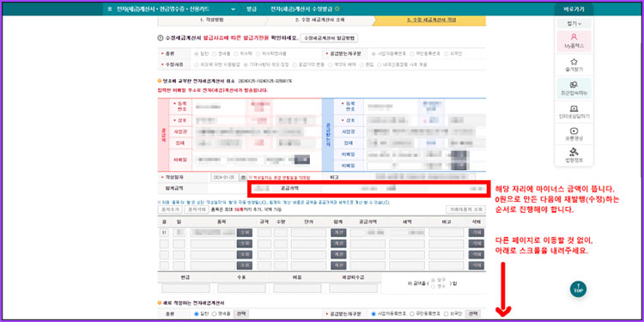Click the help circle icon before 수정세금계산서 notice
This screenshot has width=644, height=322.
point(161,38)
